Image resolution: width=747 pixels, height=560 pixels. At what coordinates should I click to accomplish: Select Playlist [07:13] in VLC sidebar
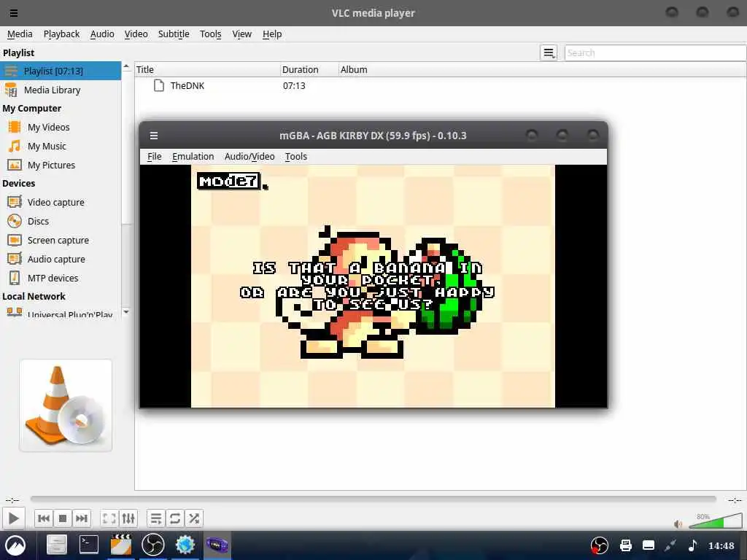click(x=61, y=71)
